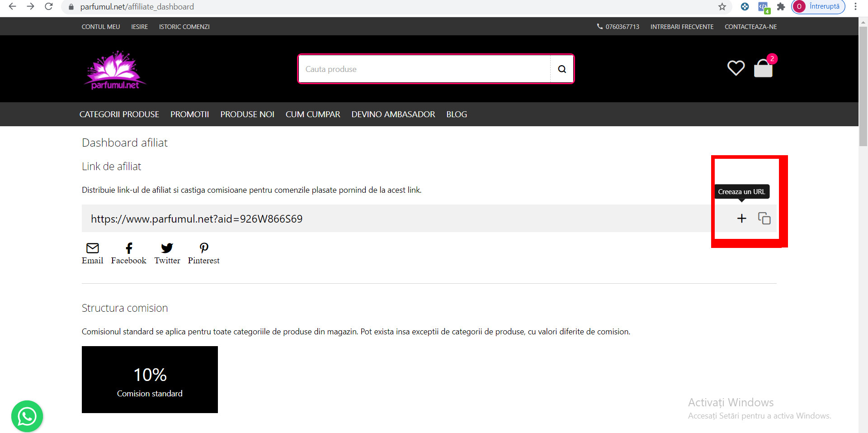This screenshot has width=868, height=433.
Task: View site information lock icon
Action: 71,7
